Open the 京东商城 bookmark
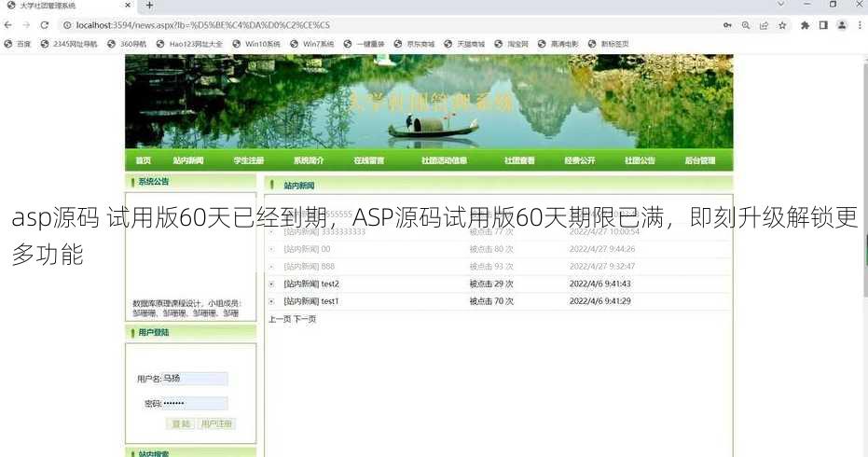This screenshot has width=868, height=457. pyautogui.click(x=414, y=44)
